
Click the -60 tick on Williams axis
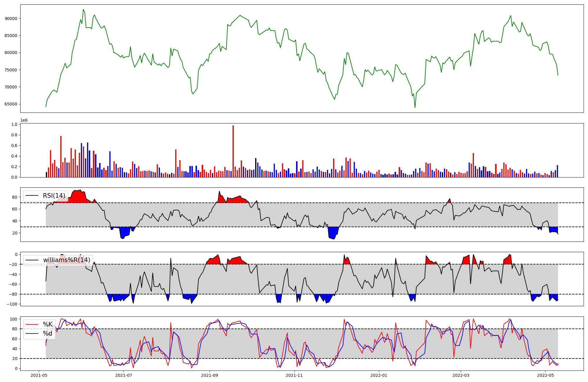click(13, 284)
